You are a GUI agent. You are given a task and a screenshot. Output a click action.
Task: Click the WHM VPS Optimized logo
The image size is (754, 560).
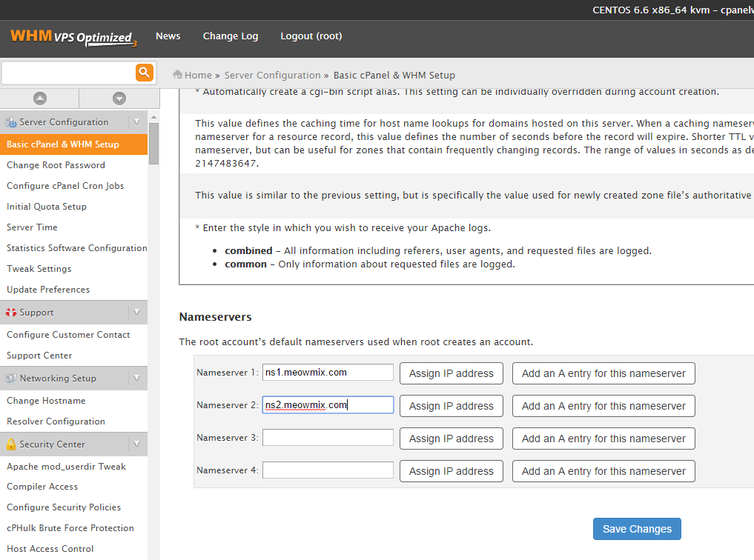point(73,38)
